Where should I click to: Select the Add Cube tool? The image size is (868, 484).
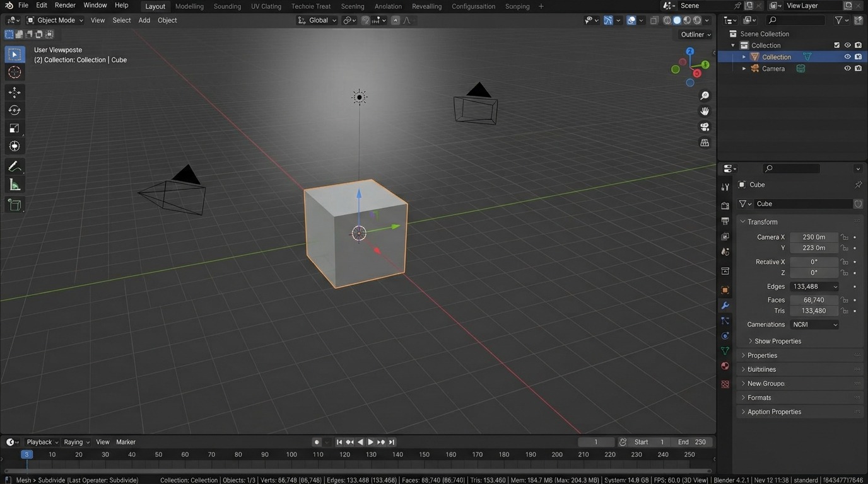coord(15,204)
